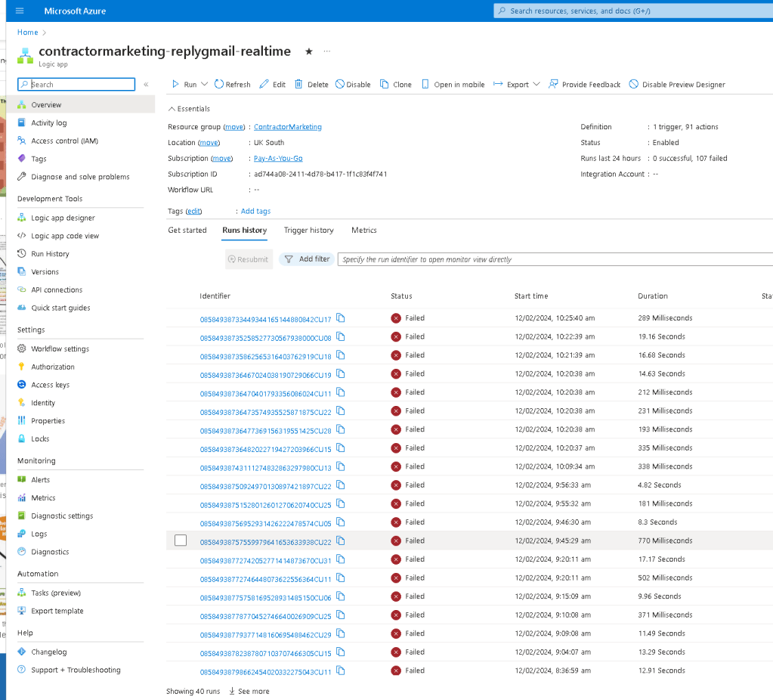Switch to the Runs history tab

245,230
